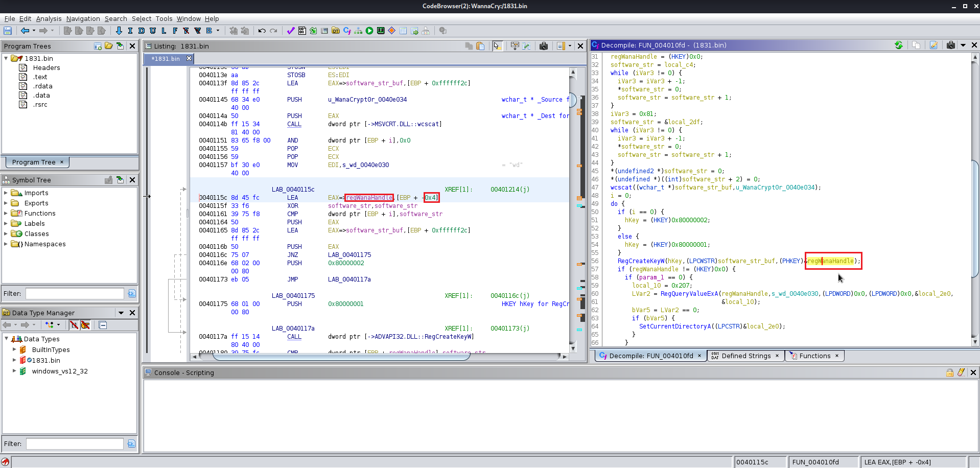Expand the Imports folder in Symbol Tree
This screenshot has width=980, height=468.
(6, 193)
